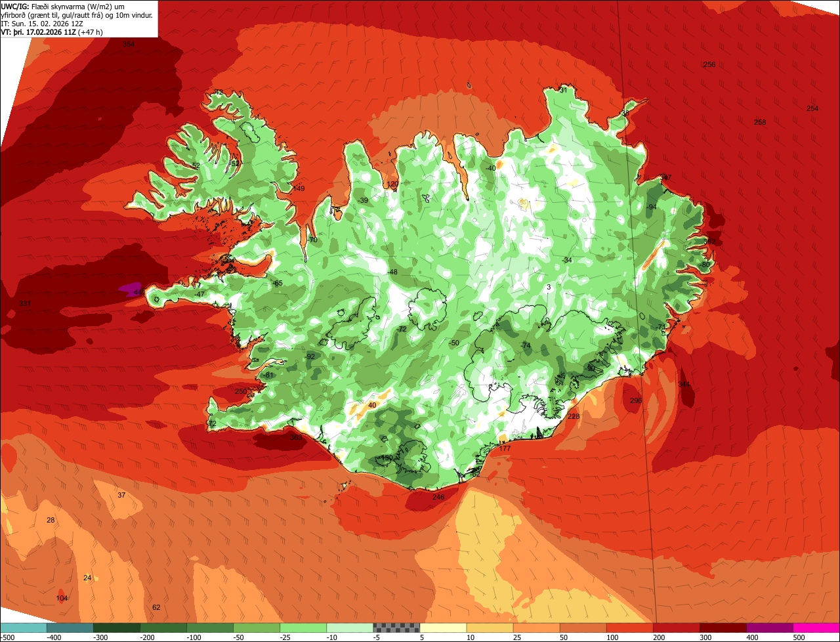The width and height of the screenshot is (840, 642).
Task: Pick the purple 400 to 500 legend swatch
Action: (769, 628)
